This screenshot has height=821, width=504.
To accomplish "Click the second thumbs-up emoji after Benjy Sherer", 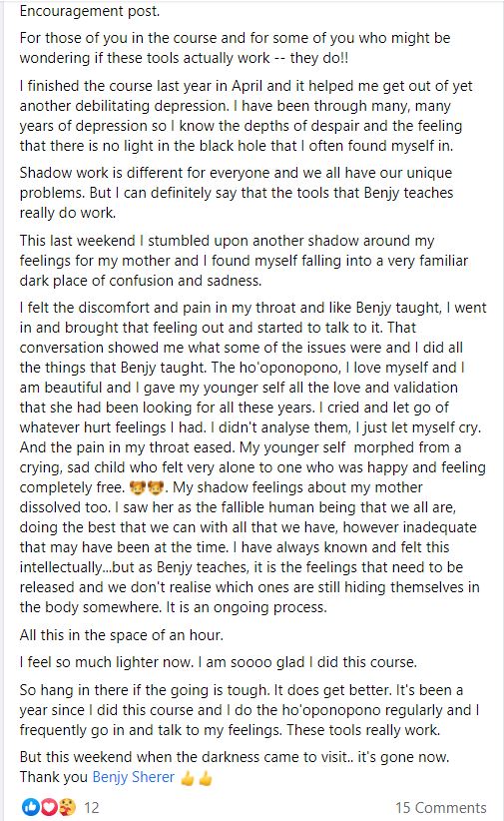I will (206, 779).
